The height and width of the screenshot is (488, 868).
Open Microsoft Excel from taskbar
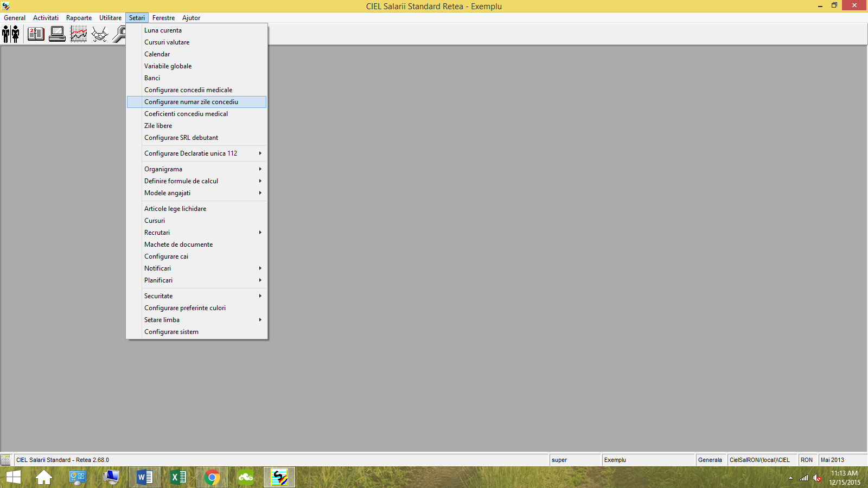pos(178,477)
